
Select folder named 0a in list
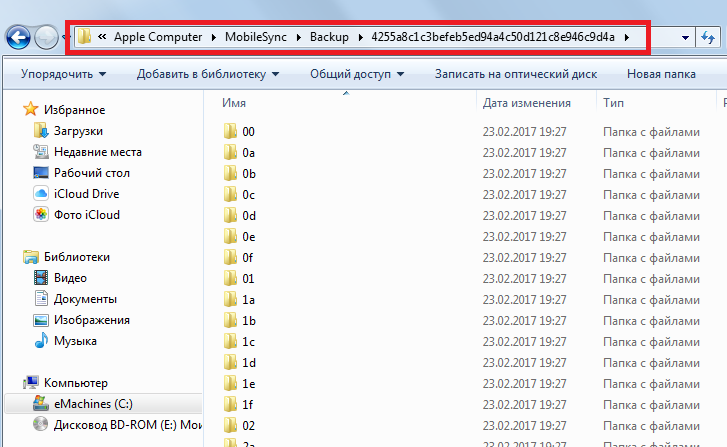pyautogui.click(x=248, y=153)
